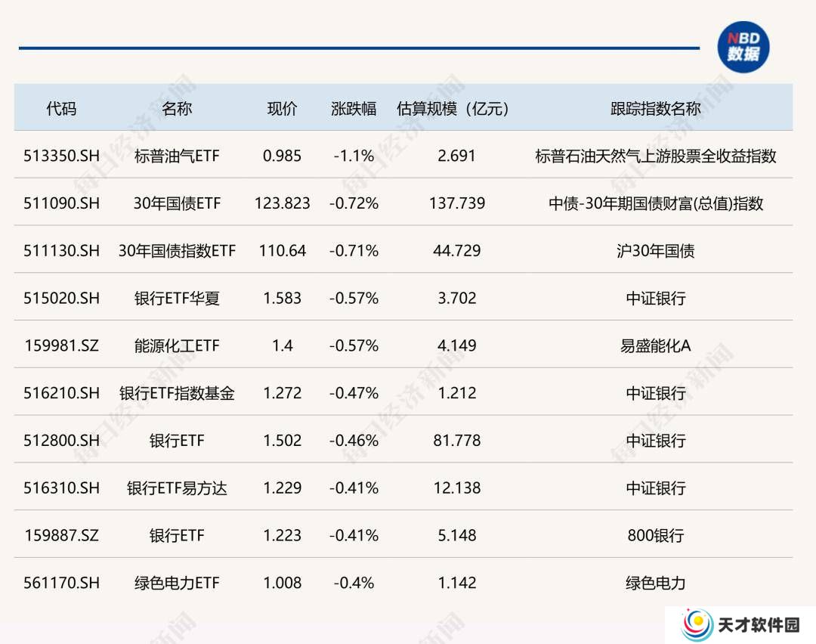
Task: Click the 天才软件园 watermark text
Action: coord(759,625)
